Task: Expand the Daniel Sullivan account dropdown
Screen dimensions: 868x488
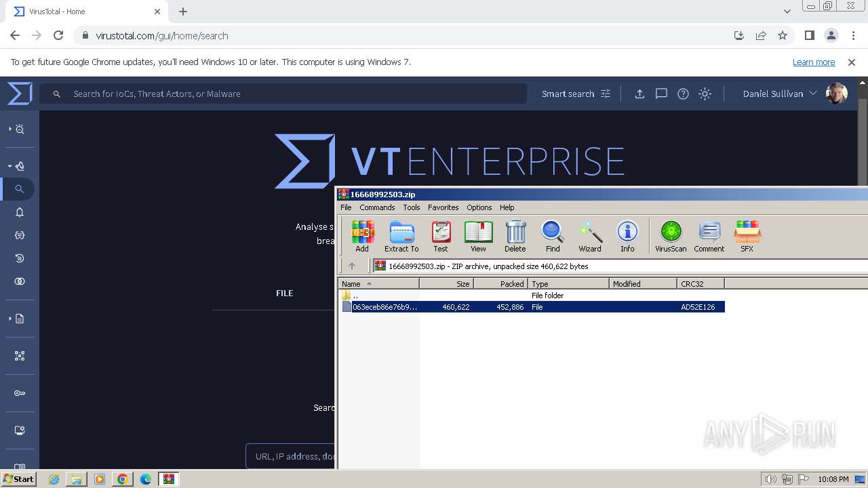Action: tap(780, 94)
